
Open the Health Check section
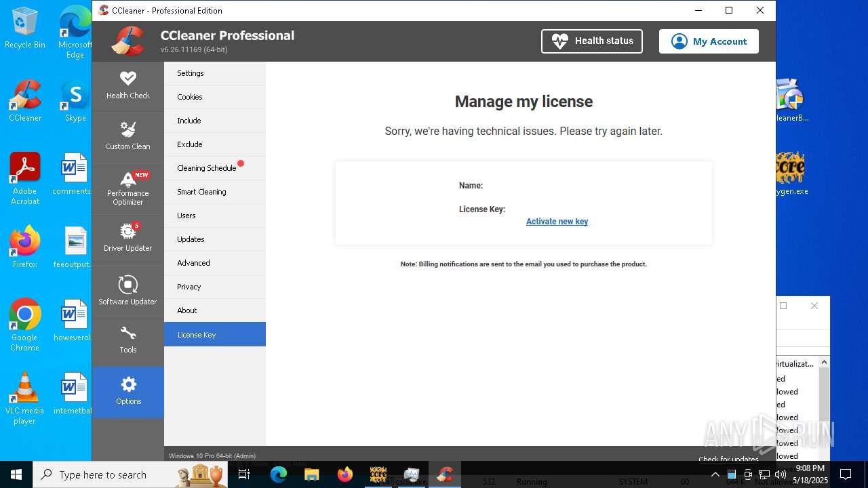coord(127,86)
